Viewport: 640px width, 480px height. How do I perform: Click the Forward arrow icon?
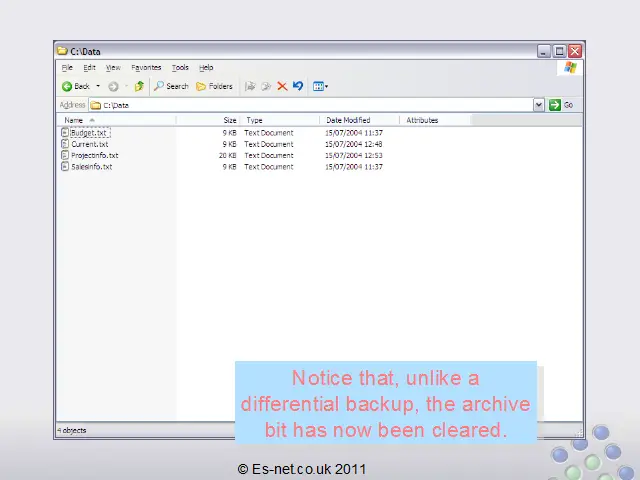113,87
